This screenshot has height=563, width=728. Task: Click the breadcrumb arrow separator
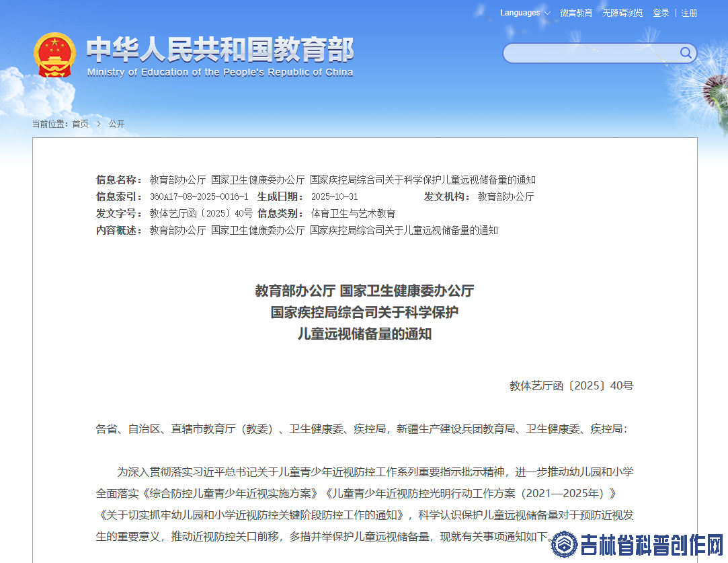[x=98, y=124]
